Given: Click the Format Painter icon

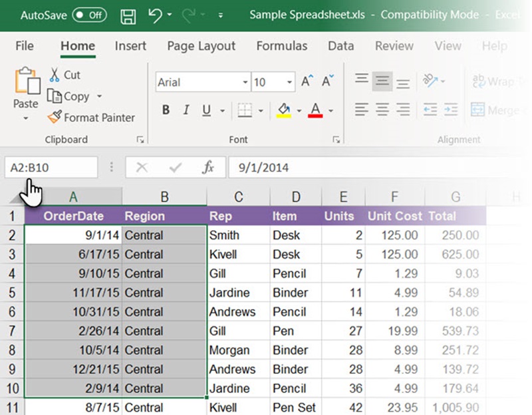Looking at the screenshot, I should coord(55,118).
